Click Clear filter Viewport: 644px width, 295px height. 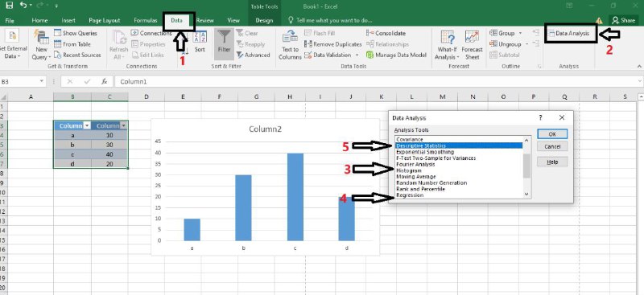[x=247, y=33]
